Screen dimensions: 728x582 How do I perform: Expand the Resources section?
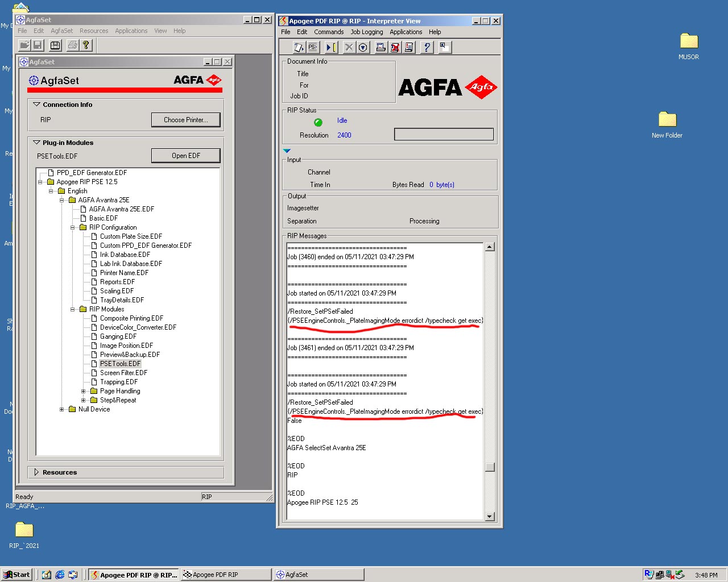coord(36,472)
